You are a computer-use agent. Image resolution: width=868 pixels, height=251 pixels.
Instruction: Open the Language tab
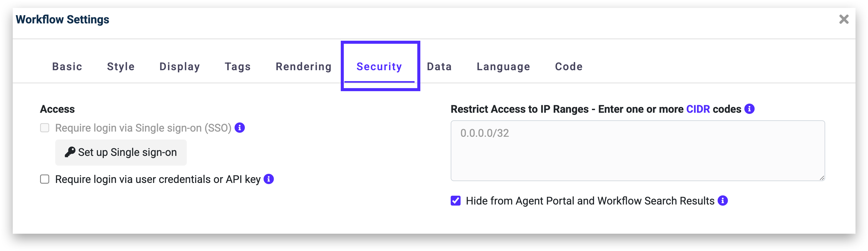coord(503,67)
